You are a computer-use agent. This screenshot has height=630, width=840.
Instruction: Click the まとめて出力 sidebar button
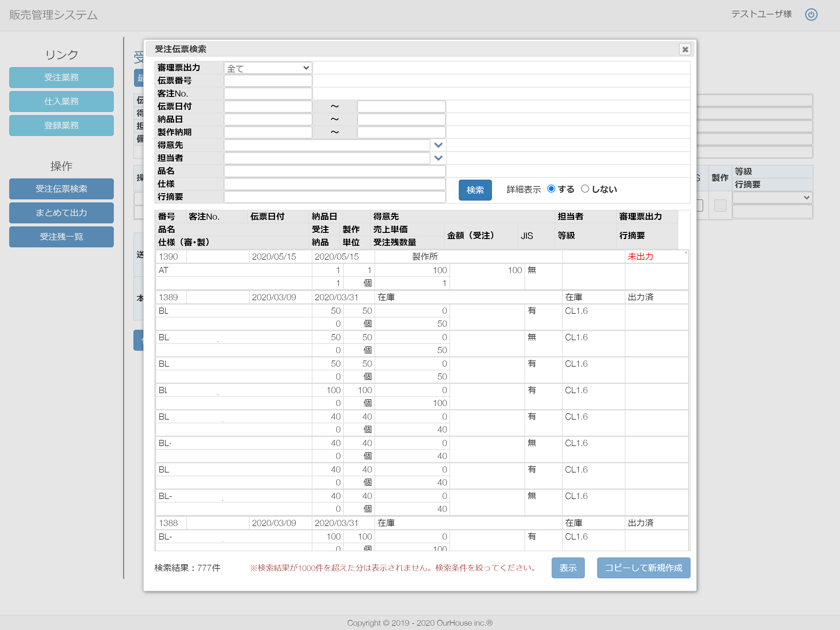coord(61,213)
